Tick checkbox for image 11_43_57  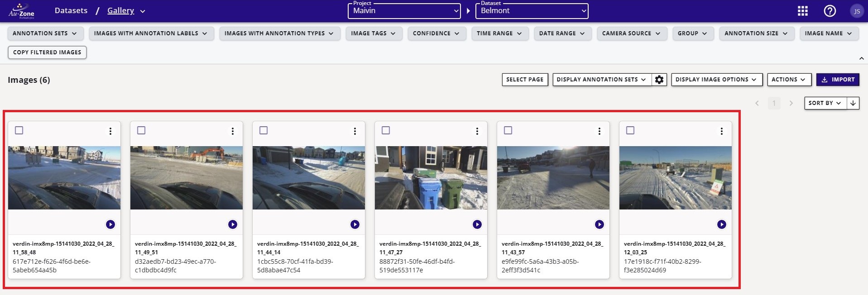click(508, 130)
